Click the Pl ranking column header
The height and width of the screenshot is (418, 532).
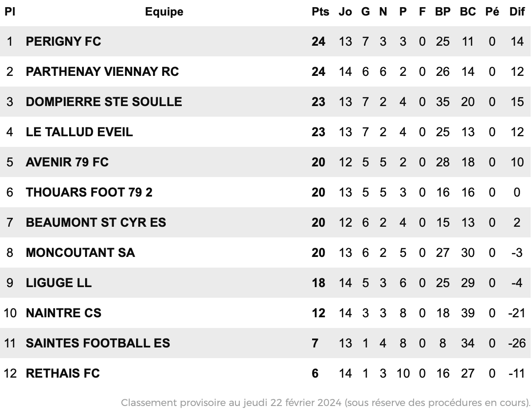tap(10, 12)
